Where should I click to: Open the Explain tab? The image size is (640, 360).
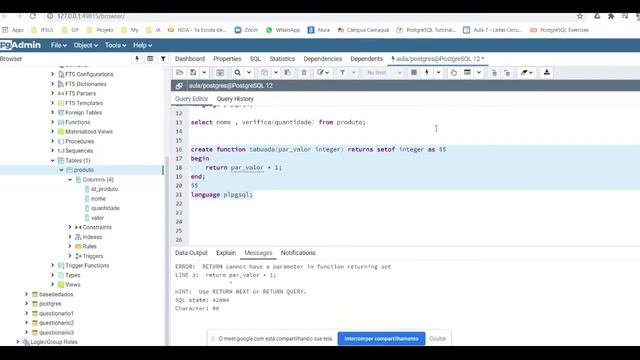click(x=226, y=253)
